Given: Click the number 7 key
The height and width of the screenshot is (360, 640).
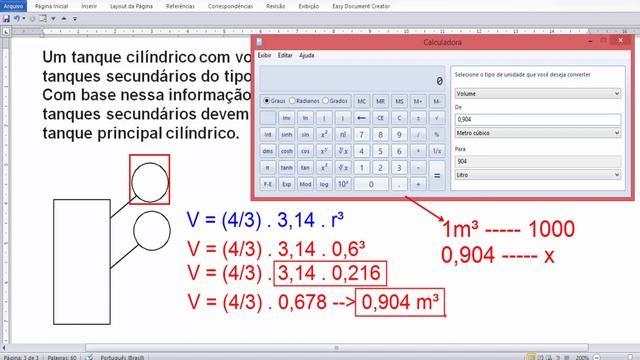Looking at the screenshot, I should [362, 134].
